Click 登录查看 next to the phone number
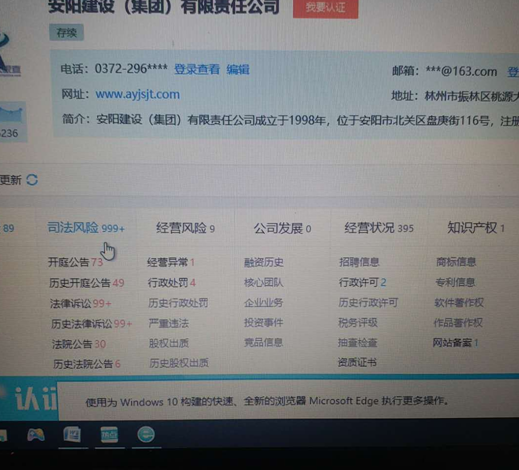Image resolution: width=519 pixels, height=470 pixels. (x=197, y=69)
